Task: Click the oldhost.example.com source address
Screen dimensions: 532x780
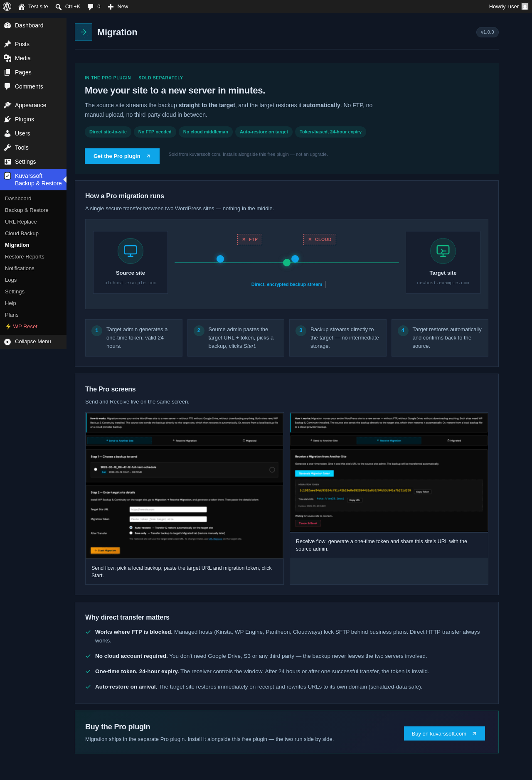Action: tap(131, 283)
